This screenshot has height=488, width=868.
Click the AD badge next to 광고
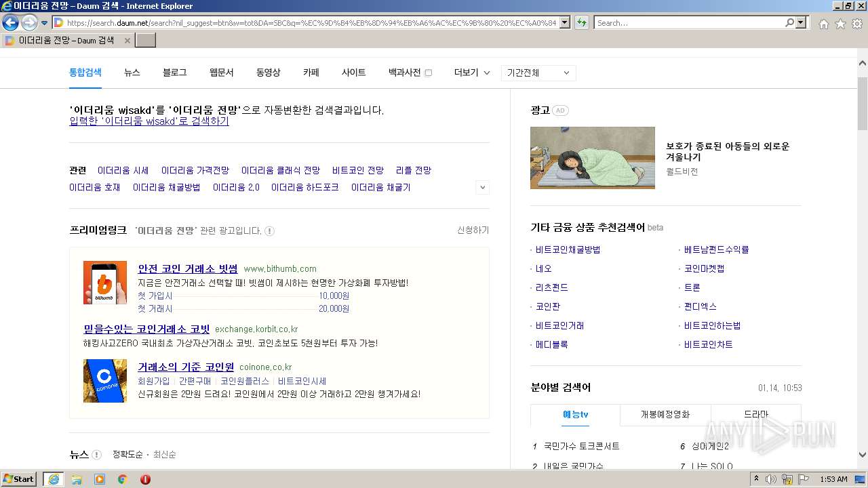560,110
